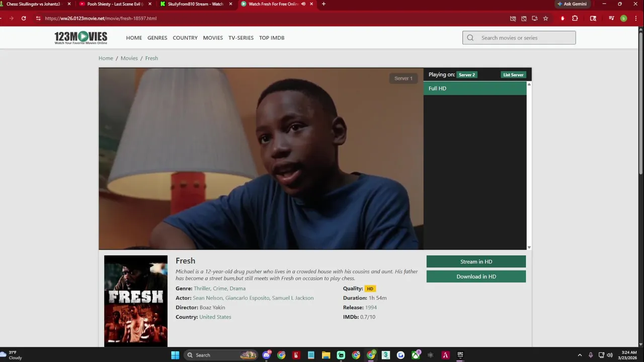Click the address bar URL
This screenshot has width=644, height=362.
point(101,18)
